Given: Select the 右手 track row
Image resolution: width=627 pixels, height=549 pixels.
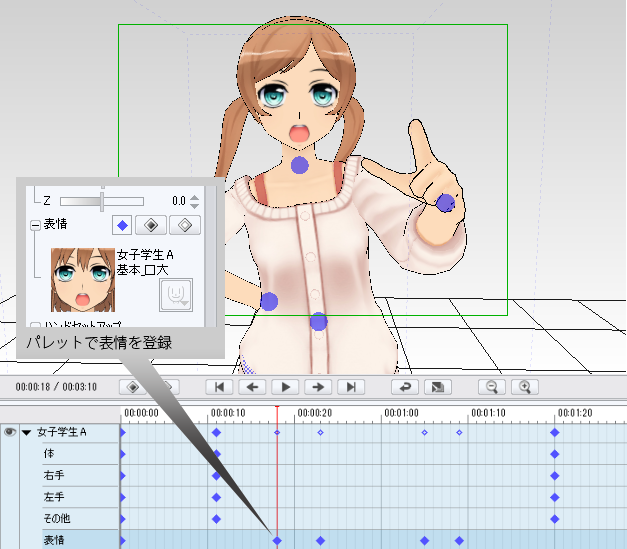Looking at the screenshot, I should coord(81,475).
